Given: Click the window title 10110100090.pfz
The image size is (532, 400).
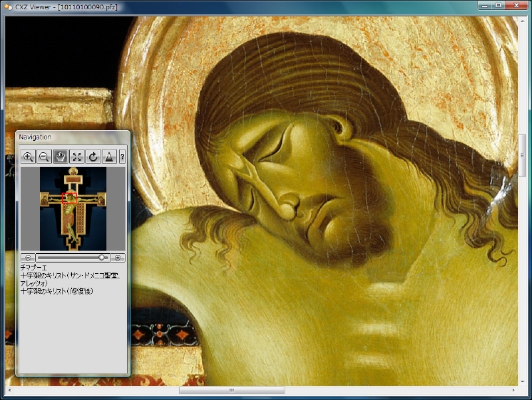Looking at the screenshot, I should [88, 7].
